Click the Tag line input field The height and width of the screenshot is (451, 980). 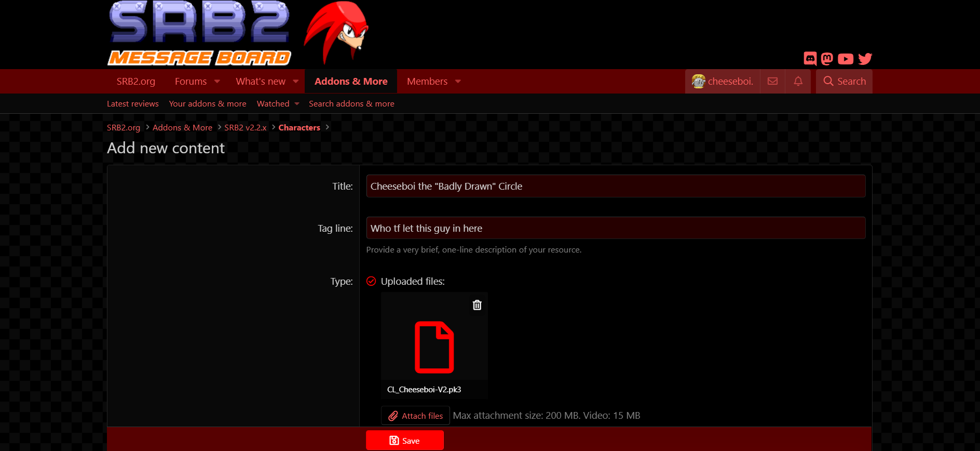pos(616,228)
